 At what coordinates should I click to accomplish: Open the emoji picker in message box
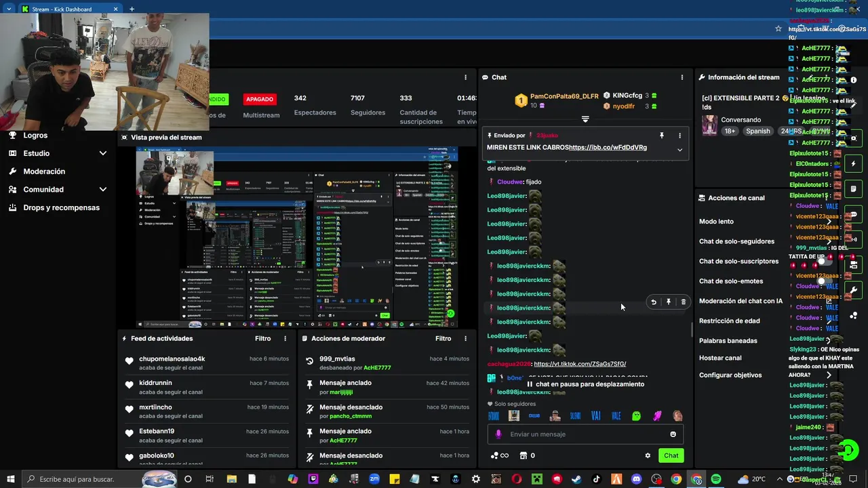tap(673, 434)
